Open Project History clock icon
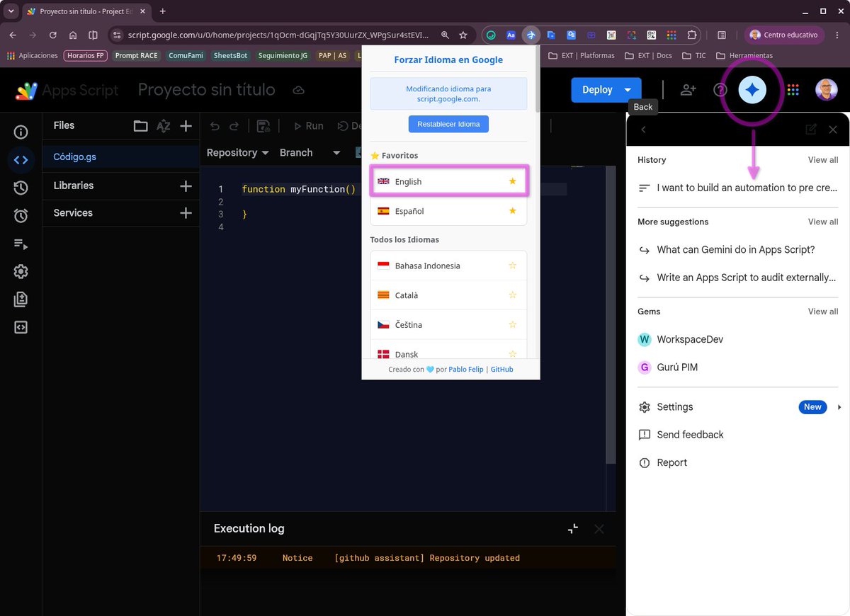 (21, 188)
